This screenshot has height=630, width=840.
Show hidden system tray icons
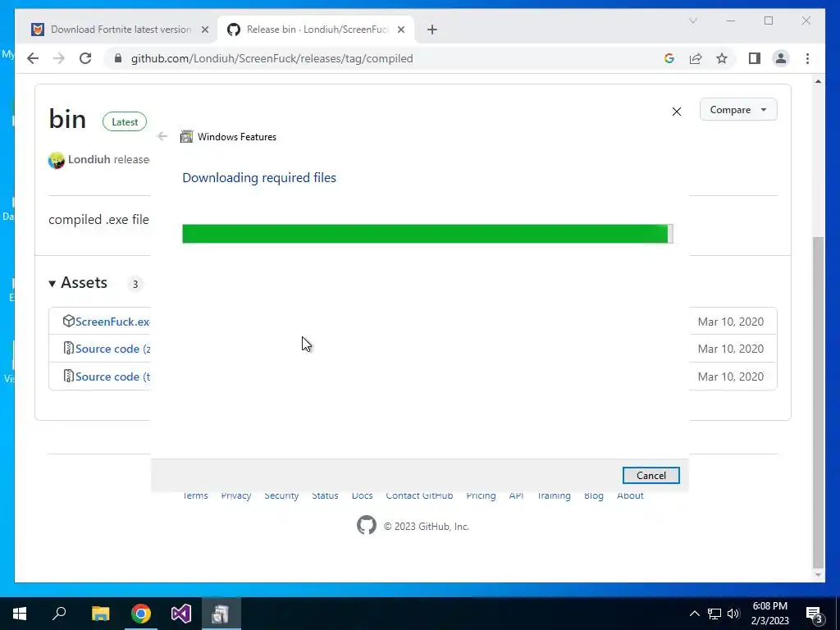694,614
